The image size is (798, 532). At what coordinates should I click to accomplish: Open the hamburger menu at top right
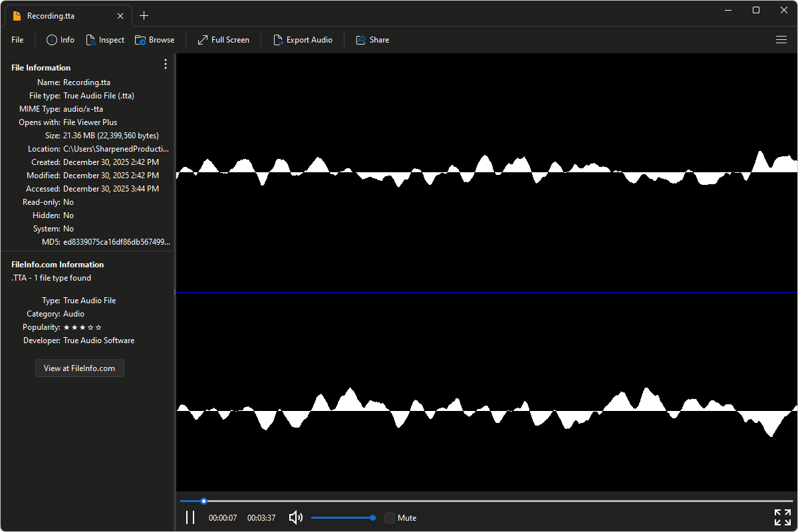coord(781,40)
